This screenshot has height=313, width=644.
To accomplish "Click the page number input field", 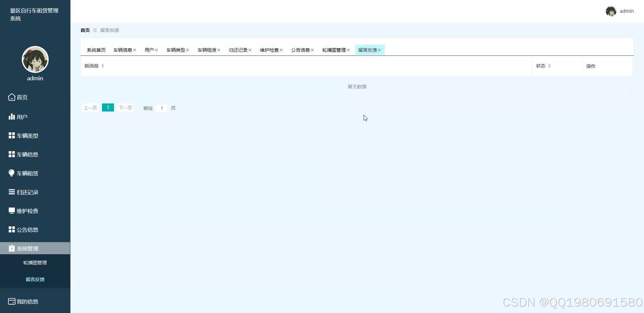I will 162,108.
